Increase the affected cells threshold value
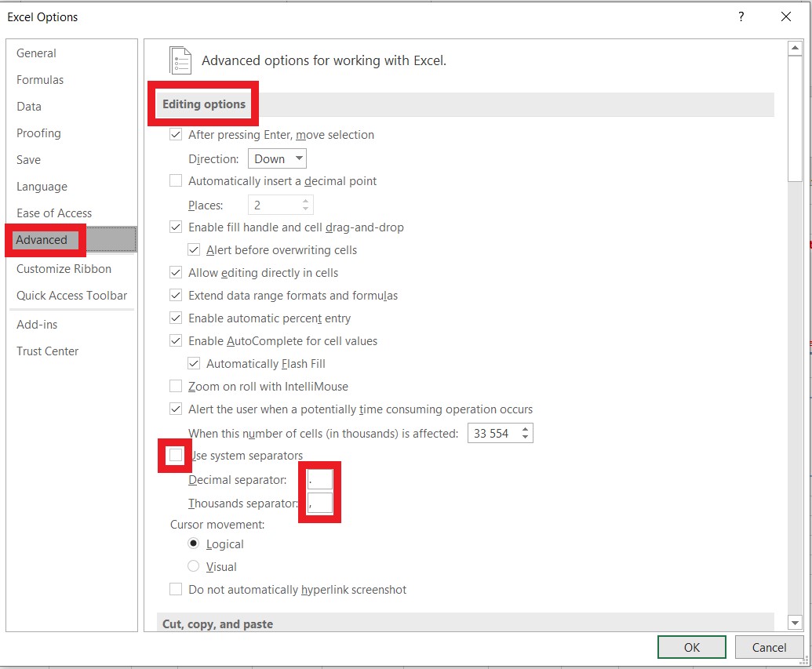The width and height of the screenshot is (812, 669). point(525,428)
